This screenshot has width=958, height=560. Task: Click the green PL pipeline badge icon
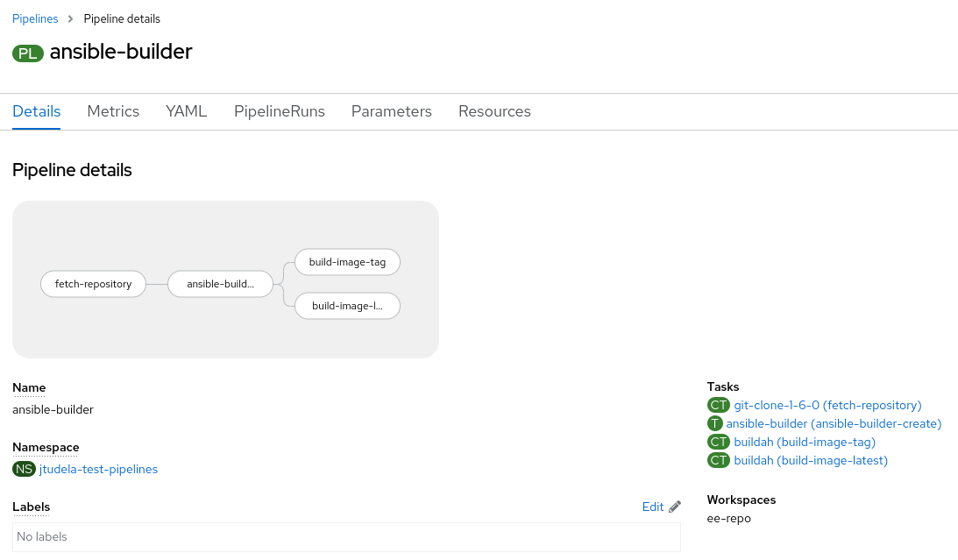(26, 53)
